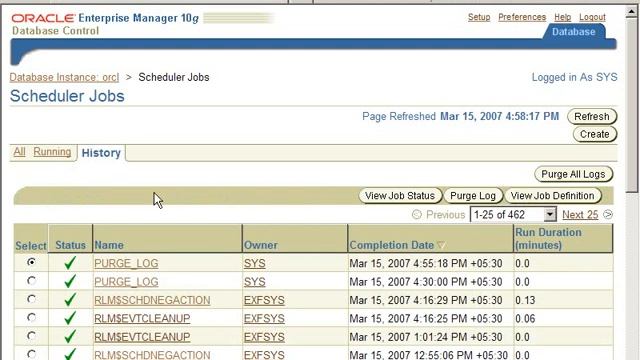This screenshot has width=640, height=360.
Task: Switch to the All tab
Action: click(19, 152)
